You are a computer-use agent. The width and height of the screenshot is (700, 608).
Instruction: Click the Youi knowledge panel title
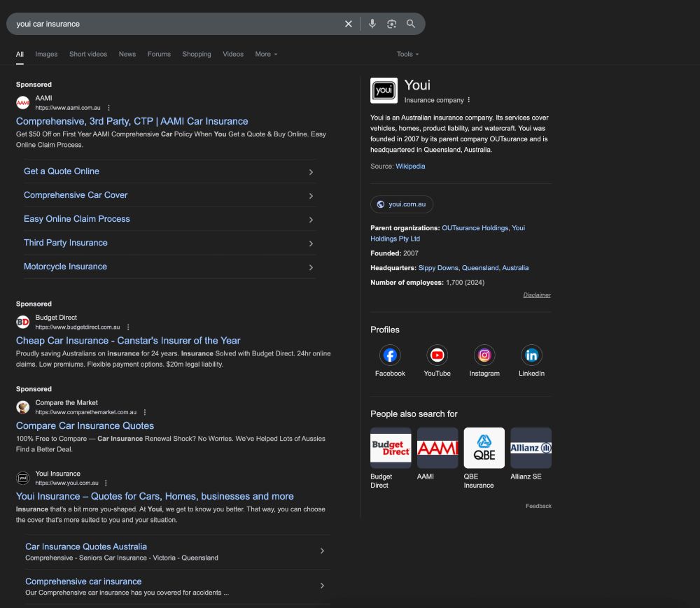point(417,85)
